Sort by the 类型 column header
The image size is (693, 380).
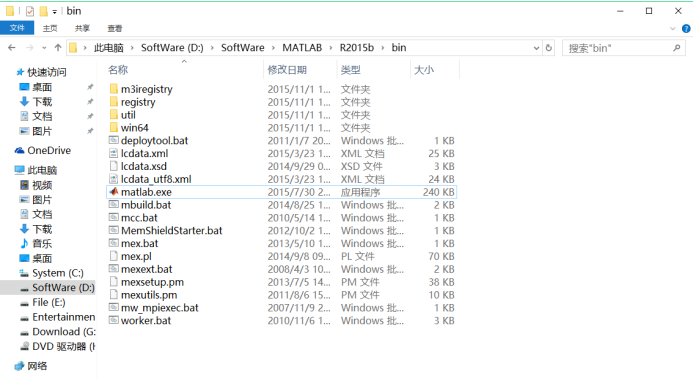click(x=350, y=69)
